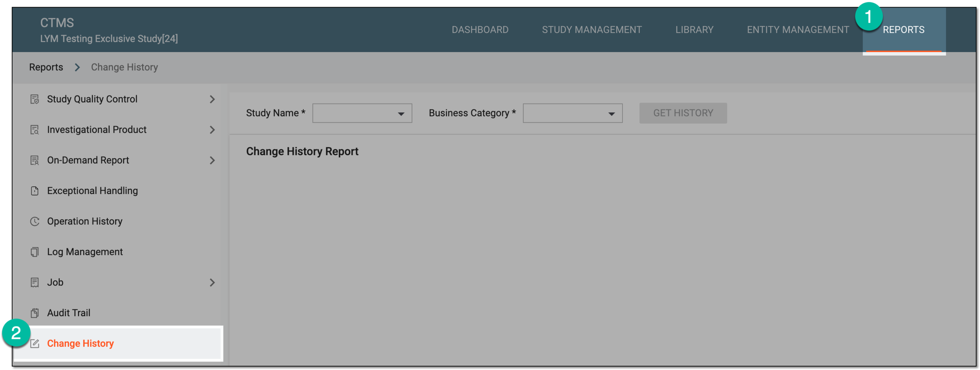This screenshot has width=980, height=370.
Task: Click the Operation History clock icon
Action: 34,222
